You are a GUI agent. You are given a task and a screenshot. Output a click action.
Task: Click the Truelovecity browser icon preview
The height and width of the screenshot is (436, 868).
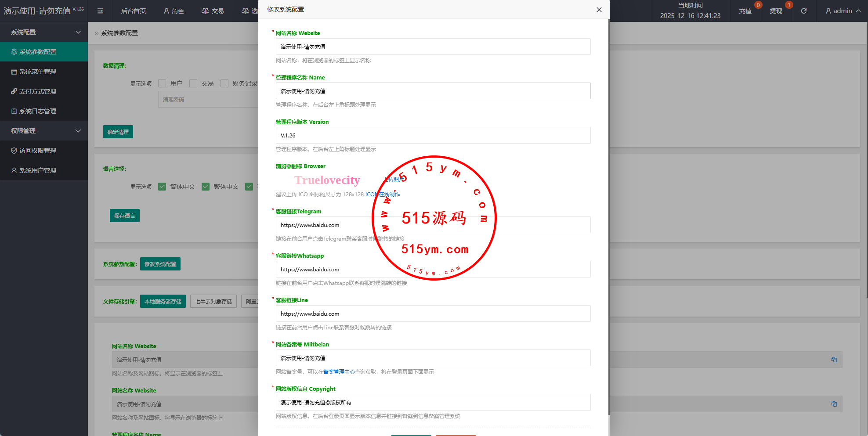327,180
